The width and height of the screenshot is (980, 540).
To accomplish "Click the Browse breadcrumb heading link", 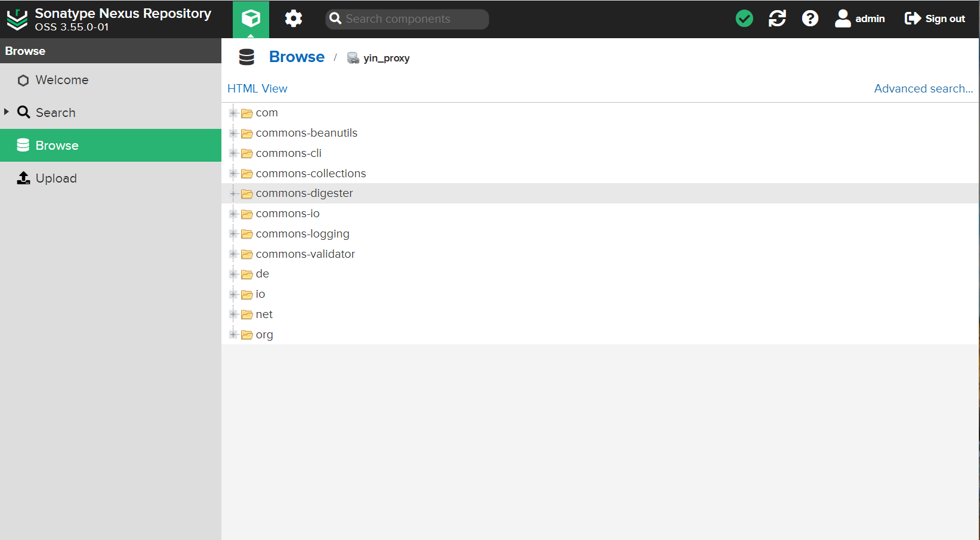I will (x=297, y=57).
